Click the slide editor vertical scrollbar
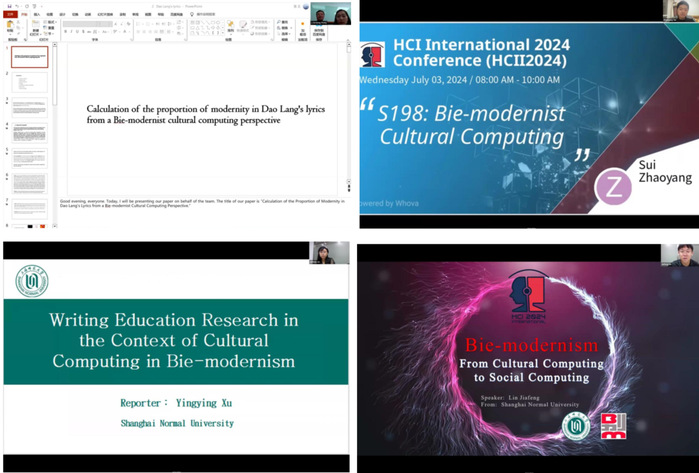The height and width of the screenshot is (473, 699). 349,110
